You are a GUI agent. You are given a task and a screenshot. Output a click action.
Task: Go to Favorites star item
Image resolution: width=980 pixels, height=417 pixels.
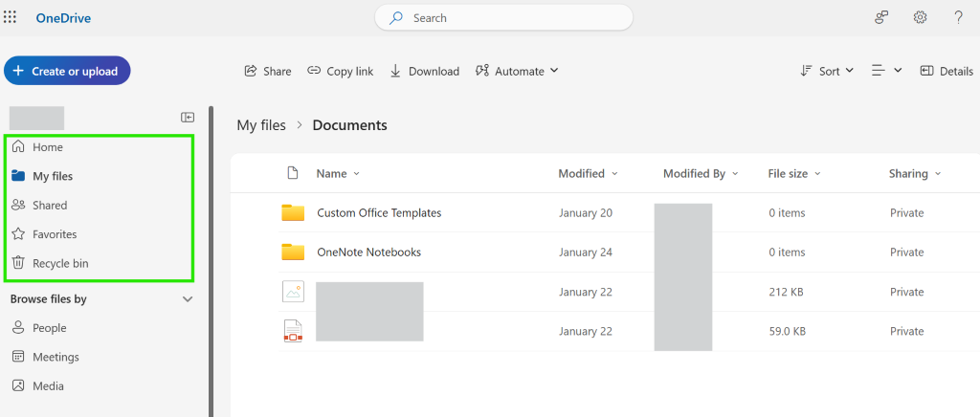click(x=54, y=234)
